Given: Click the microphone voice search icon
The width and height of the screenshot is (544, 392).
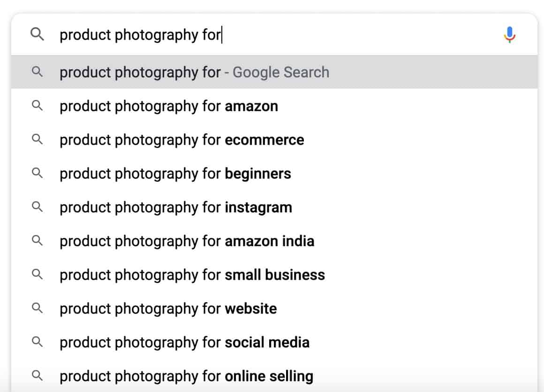Looking at the screenshot, I should click(509, 35).
